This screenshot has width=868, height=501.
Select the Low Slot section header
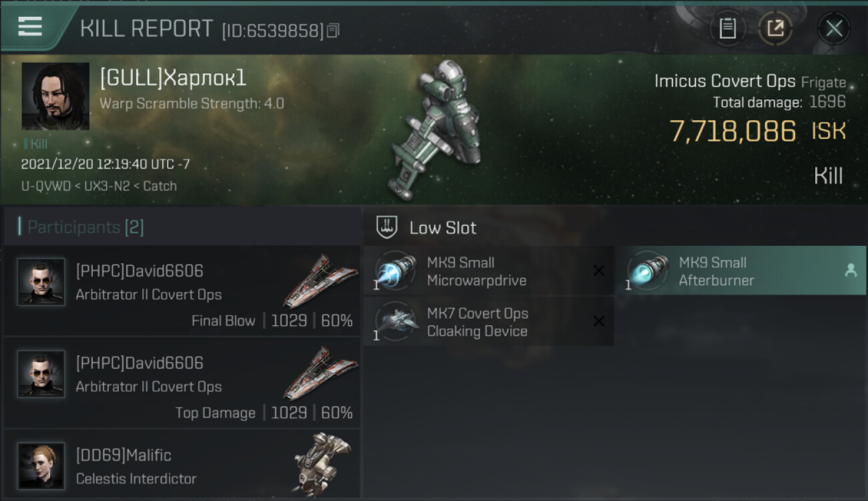pos(616,227)
